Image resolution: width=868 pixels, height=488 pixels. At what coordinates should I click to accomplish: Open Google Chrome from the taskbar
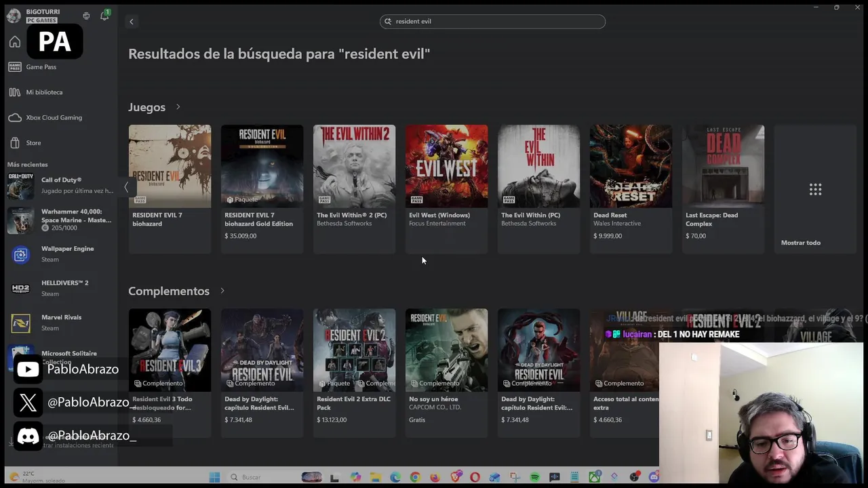pyautogui.click(x=415, y=477)
